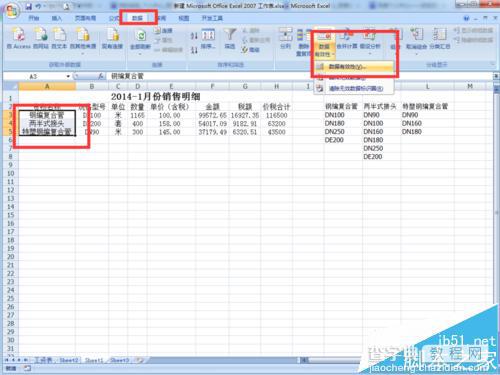This screenshot has width=500, height=375.
Task: Open Existing Connections (现有连接)
Action: coord(112,39)
